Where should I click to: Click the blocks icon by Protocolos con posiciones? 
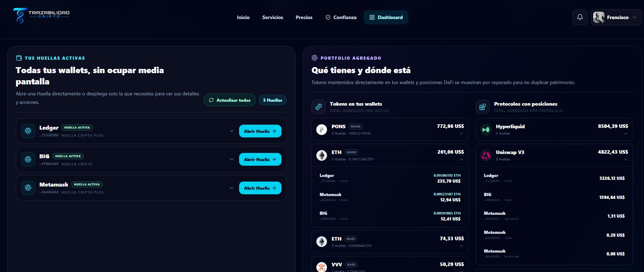[x=483, y=107]
